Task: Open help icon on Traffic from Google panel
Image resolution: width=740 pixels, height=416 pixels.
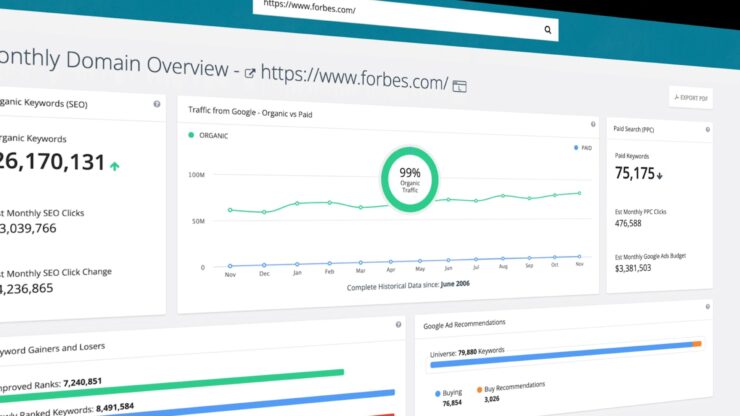Action: coord(591,105)
